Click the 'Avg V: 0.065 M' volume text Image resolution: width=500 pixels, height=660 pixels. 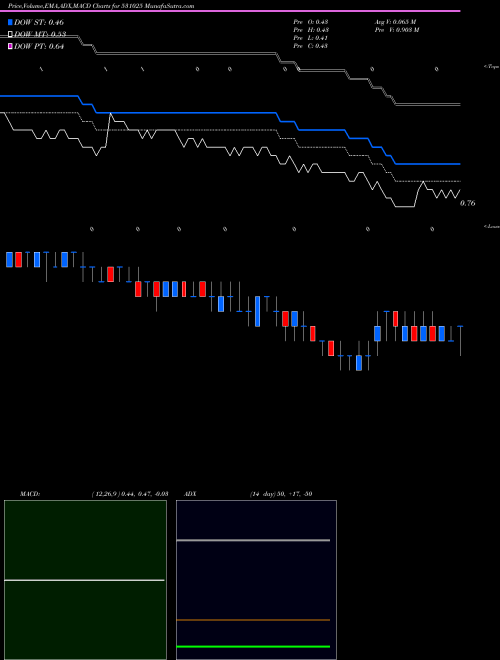395,22
